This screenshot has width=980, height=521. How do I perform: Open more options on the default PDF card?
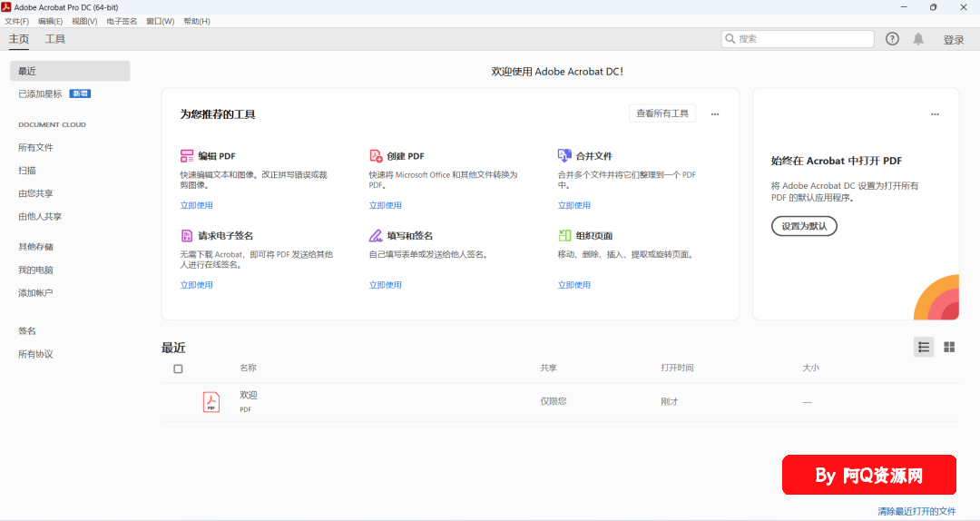click(x=935, y=114)
